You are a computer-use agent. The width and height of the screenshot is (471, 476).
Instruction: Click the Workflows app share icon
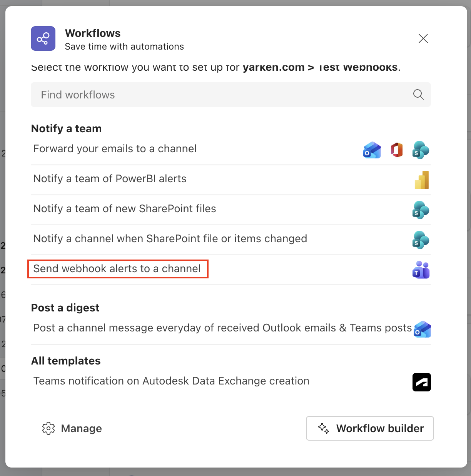point(43,38)
